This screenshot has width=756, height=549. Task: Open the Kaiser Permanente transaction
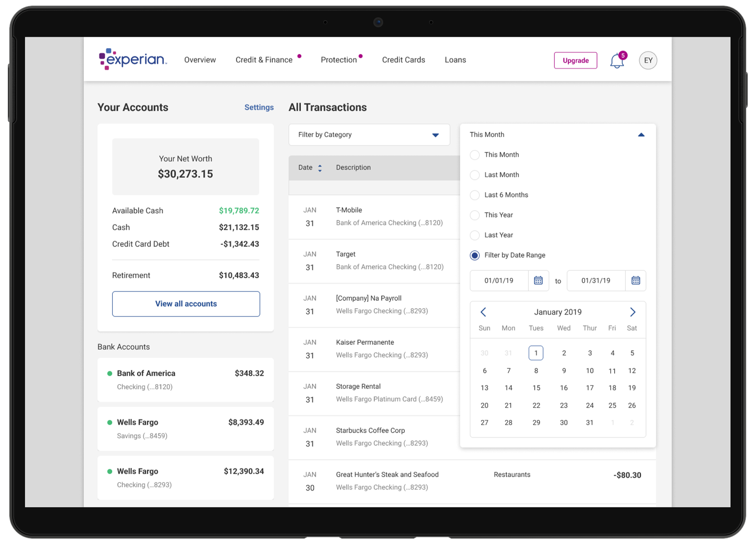click(374, 349)
